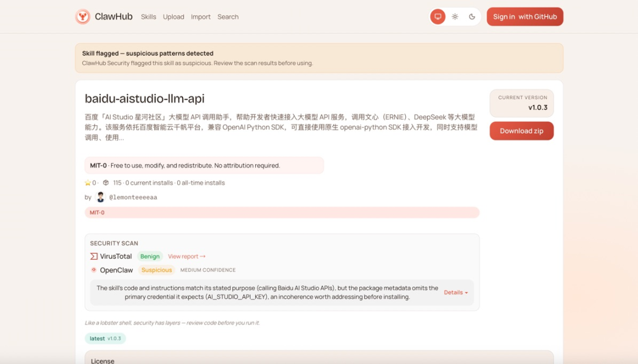This screenshot has width=638, height=364.
Task: Click the Benign status pill
Action: pyautogui.click(x=149, y=256)
